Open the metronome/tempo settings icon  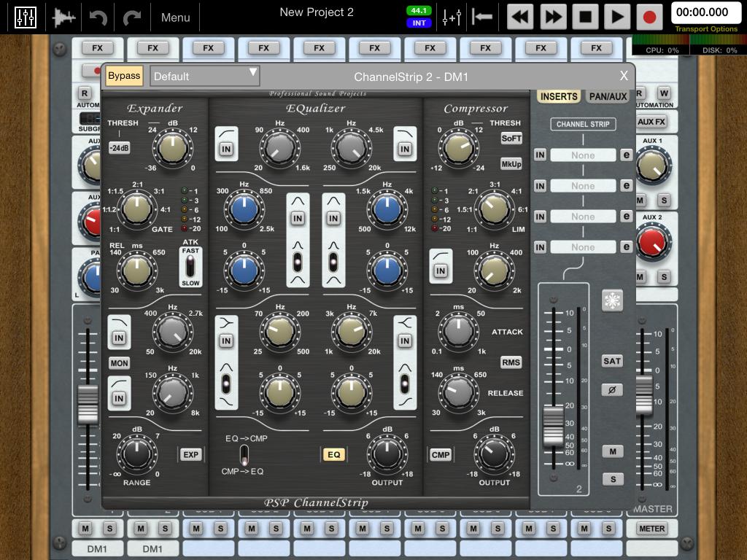coord(451,17)
